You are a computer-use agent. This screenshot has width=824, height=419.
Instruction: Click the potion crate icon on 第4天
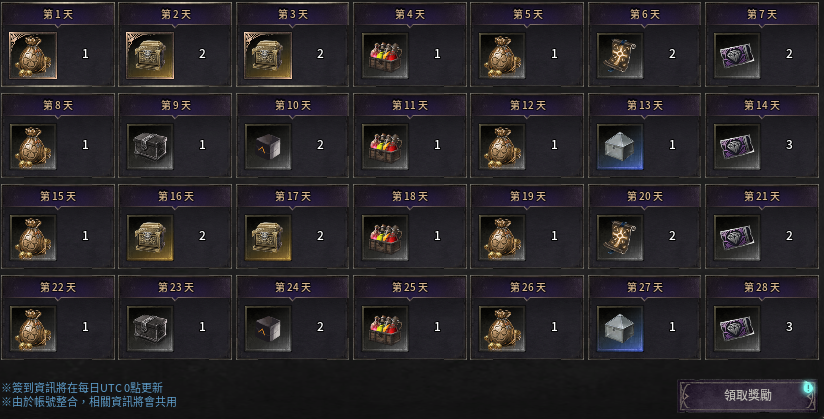[385, 55]
